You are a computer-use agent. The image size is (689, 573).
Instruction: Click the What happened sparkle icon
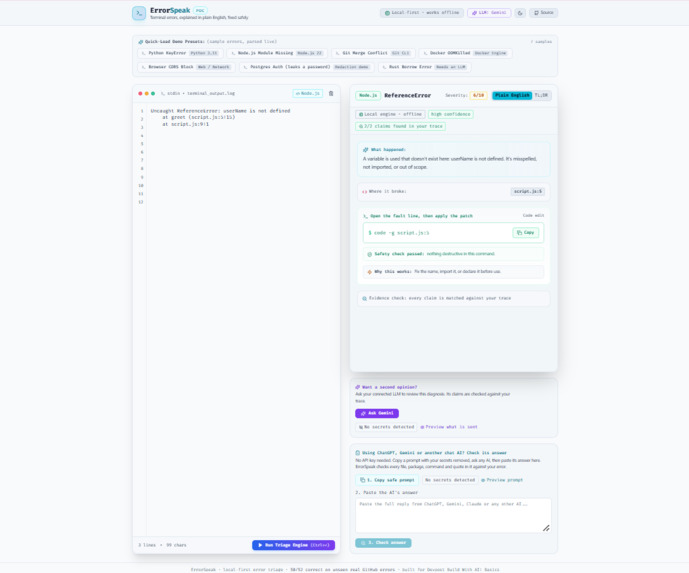click(365, 150)
